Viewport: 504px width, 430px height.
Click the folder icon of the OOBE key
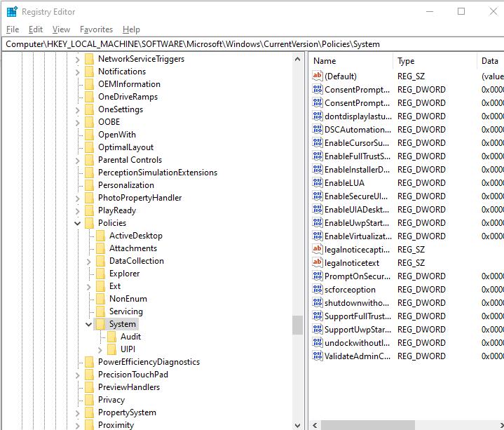click(89, 122)
